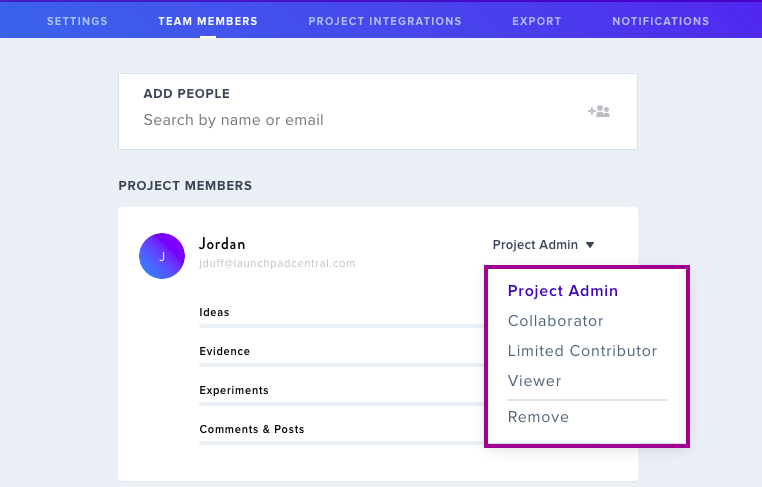Screen dimensions: 762x487
Task: Select the Collaborator role option
Action: (555, 321)
